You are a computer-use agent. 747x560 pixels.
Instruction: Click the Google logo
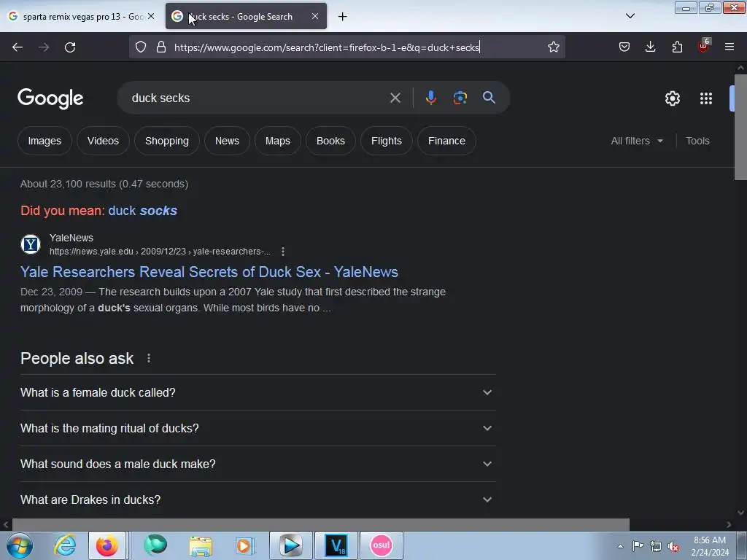coord(50,98)
